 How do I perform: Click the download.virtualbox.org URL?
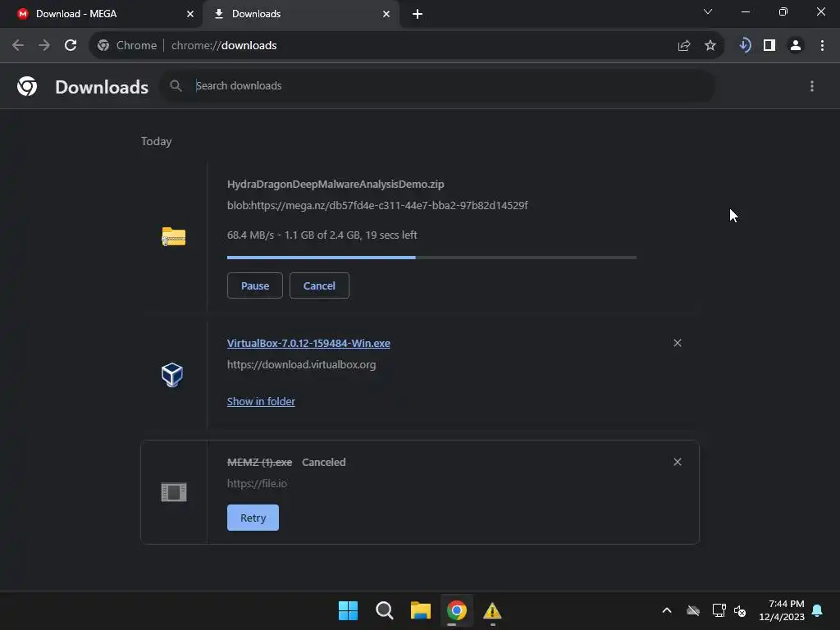[x=302, y=365]
